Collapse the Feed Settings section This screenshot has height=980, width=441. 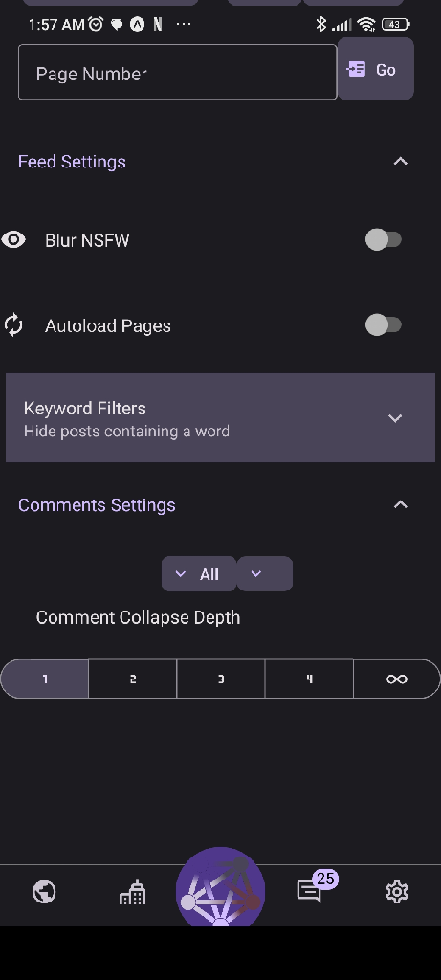tap(401, 161)
